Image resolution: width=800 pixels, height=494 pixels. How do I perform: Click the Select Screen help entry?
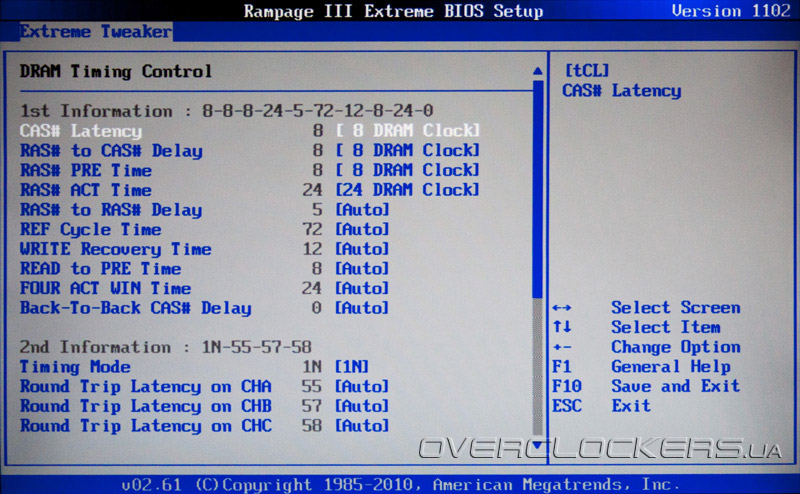pyautogui.click(x=646, y=308)
